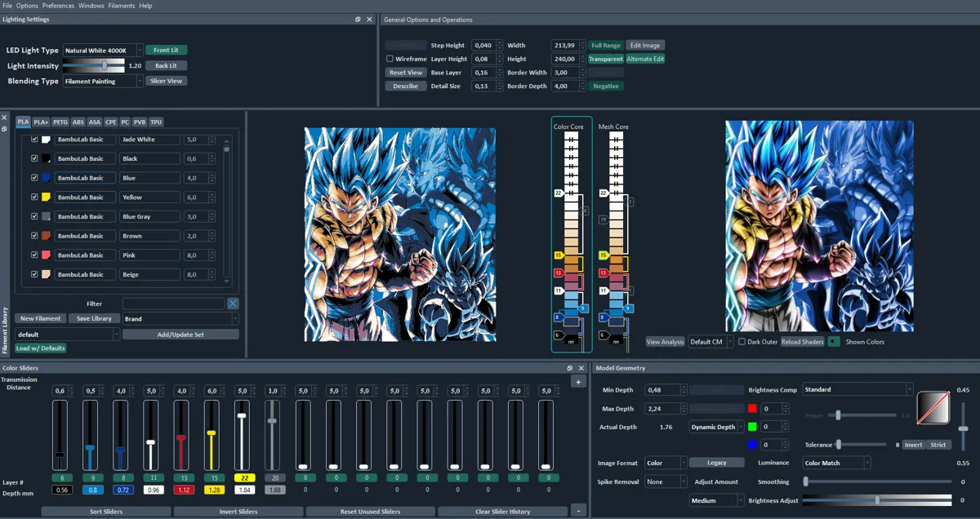The height and width of the screenshot is (519, 980).
Task: Enable the Wireframe checkbox
Action: click(390, 59)
